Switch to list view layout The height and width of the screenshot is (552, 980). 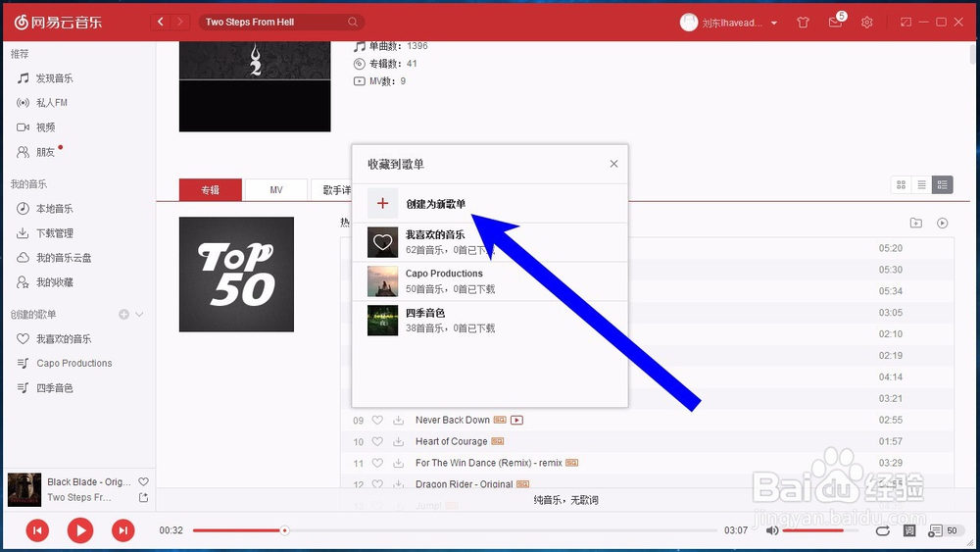(922, 184)
